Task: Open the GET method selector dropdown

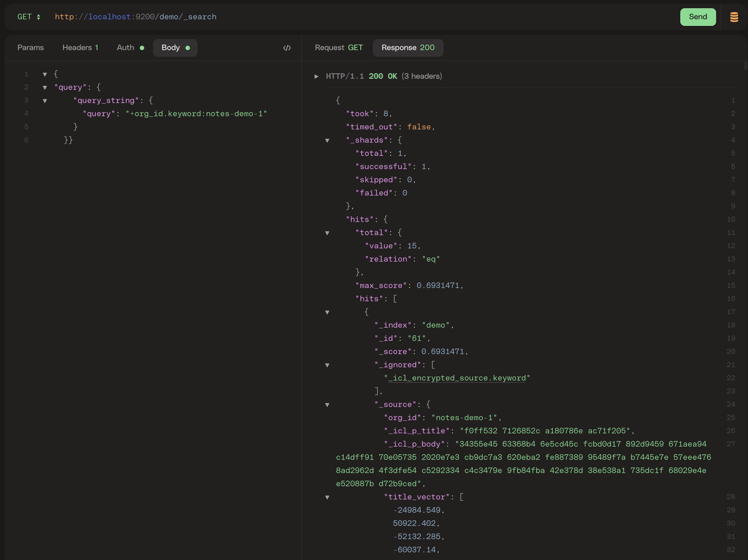Action: pyautogui.click(x=29, y=17)
